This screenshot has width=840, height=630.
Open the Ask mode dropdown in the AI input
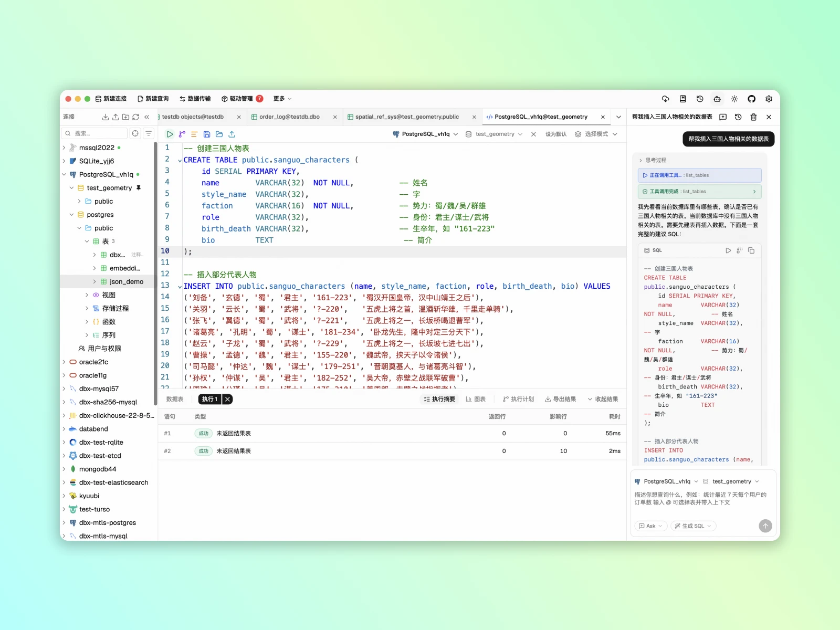point(651,526)
